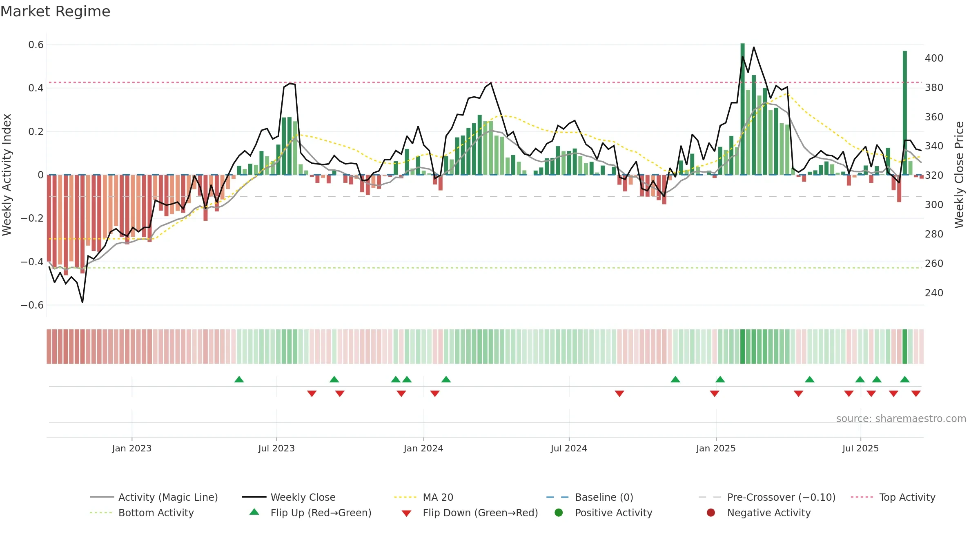The height and width of the screenshot is (551, 980).
Task: Click the 380 price axis tick
Action: pyautogui.click(x=934, y=88)
